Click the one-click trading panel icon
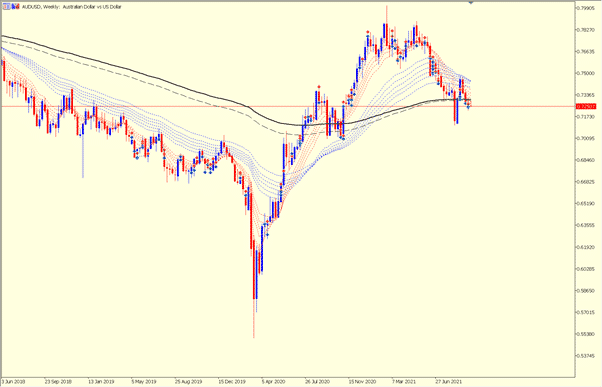The width and height of the screenshot is (602, 387). [x=7, y=7]
